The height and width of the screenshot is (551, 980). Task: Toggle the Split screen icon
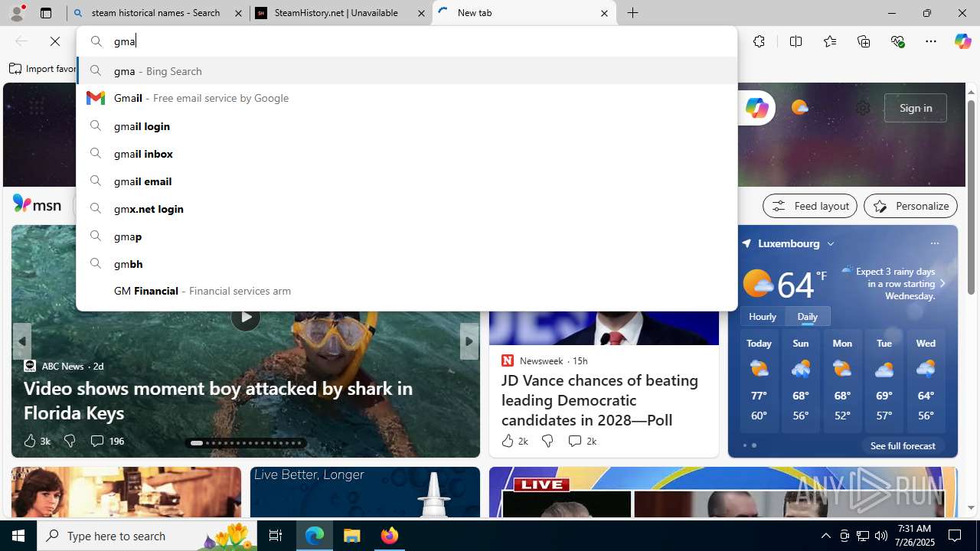click(795, 41)
